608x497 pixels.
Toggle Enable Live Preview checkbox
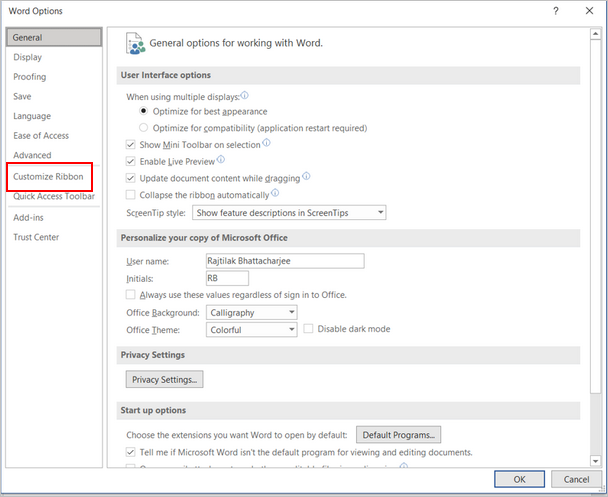pos(130,161)
